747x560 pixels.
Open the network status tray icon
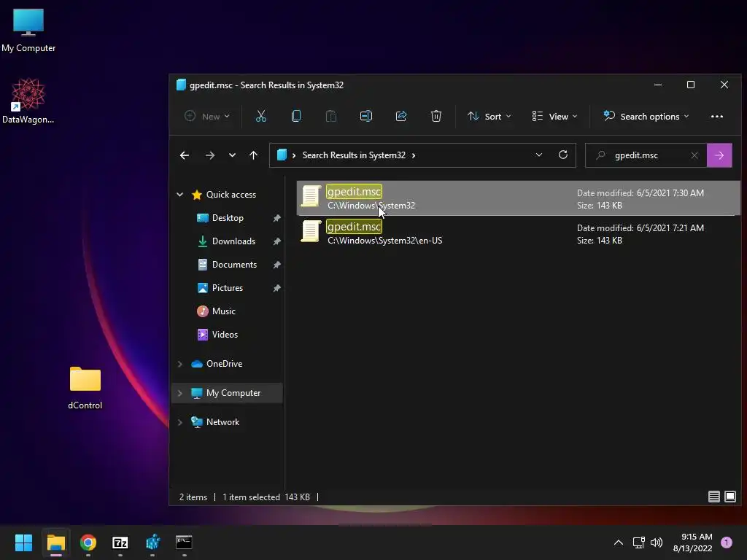click(638, 542)
